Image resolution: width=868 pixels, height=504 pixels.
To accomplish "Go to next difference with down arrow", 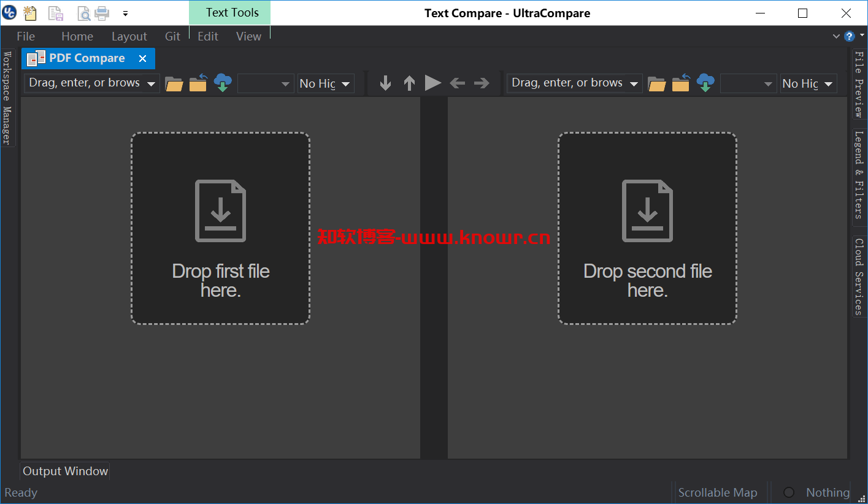I will click(x=385, y=83).
